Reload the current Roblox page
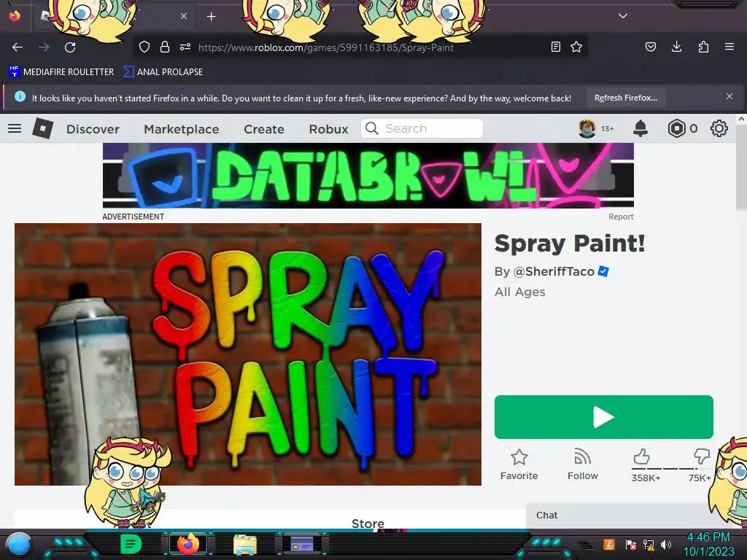The width and height of the screenshot is (747, 560). [70, 47]
